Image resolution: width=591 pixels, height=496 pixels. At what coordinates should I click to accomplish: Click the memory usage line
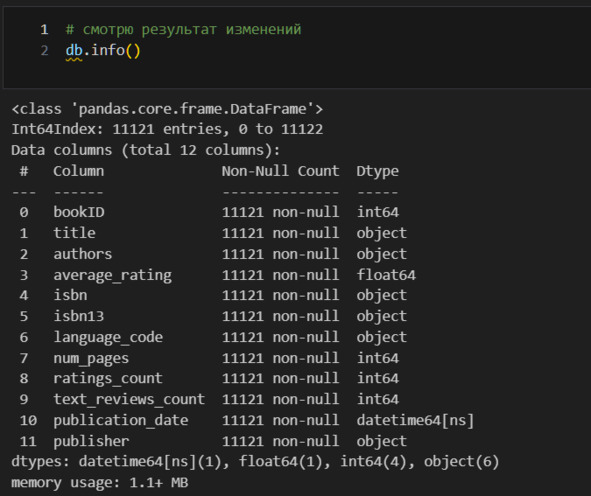coord(100,482)
